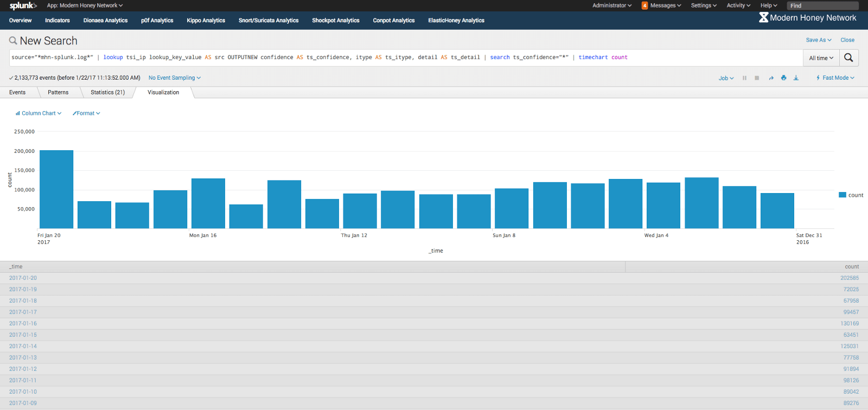868x410 pixels.
Task: Click the 2017-01-13 time cell
Action: pyautogui.click(x=23, y=358)
